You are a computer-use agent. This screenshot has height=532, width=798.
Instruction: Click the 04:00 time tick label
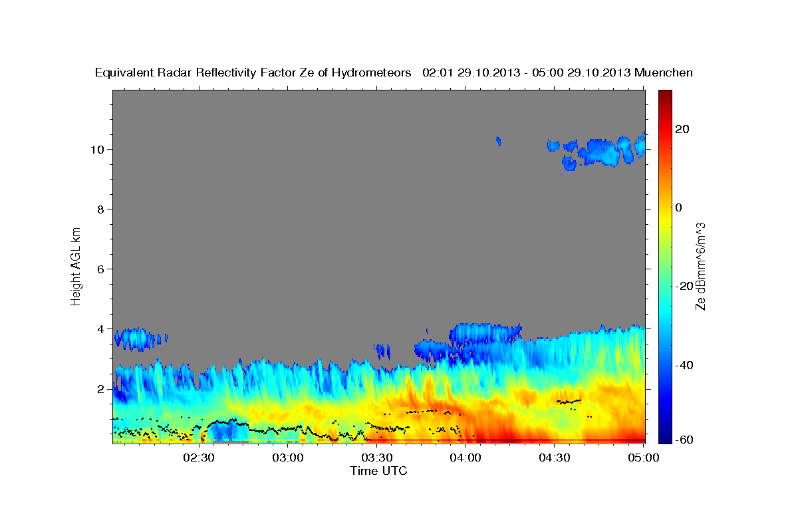click(465, 458)
